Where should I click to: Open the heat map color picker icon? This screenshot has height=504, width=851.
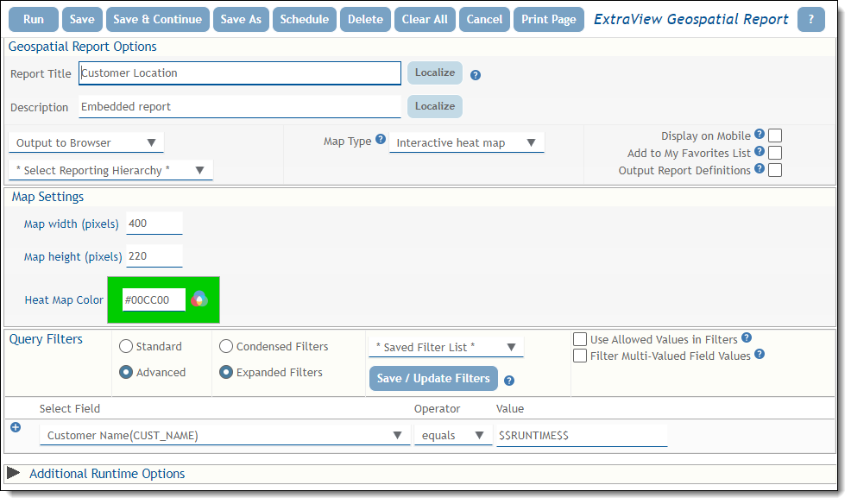(199, 299)
